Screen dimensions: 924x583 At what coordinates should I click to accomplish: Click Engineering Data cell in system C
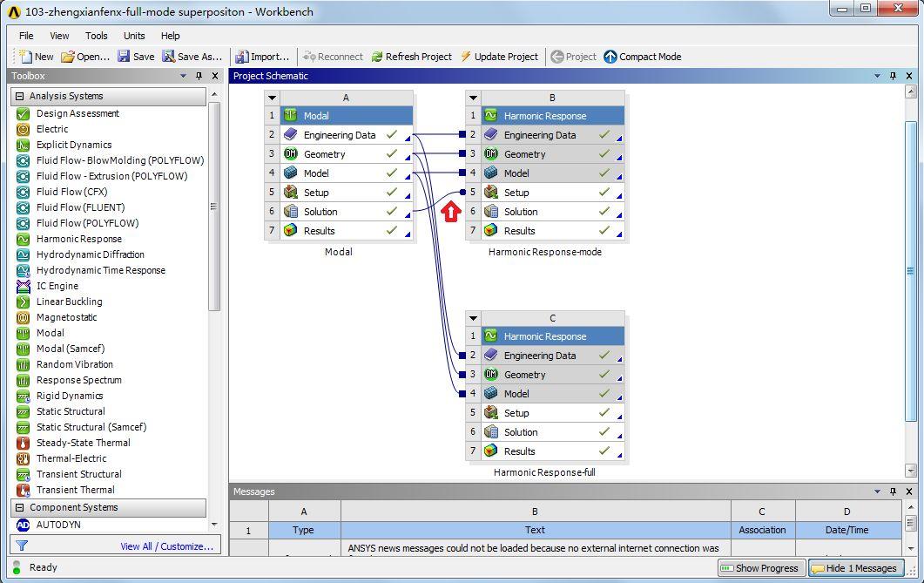coord(553,356)
